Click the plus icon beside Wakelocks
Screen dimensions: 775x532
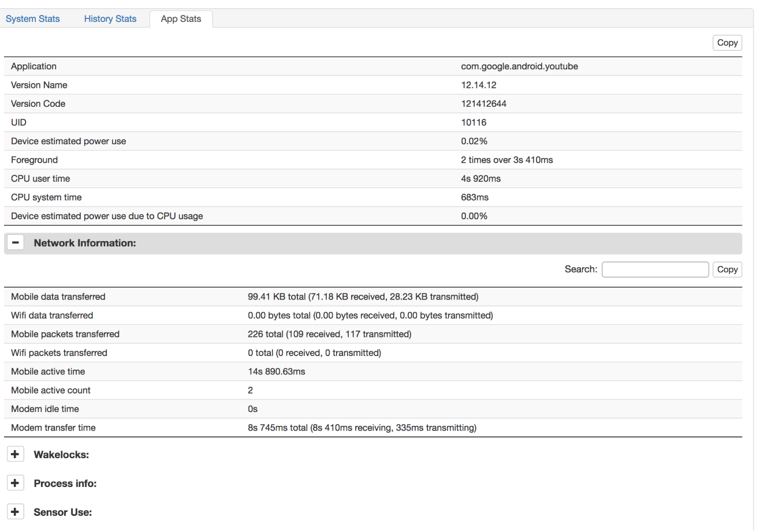click(x=15, y=454)
